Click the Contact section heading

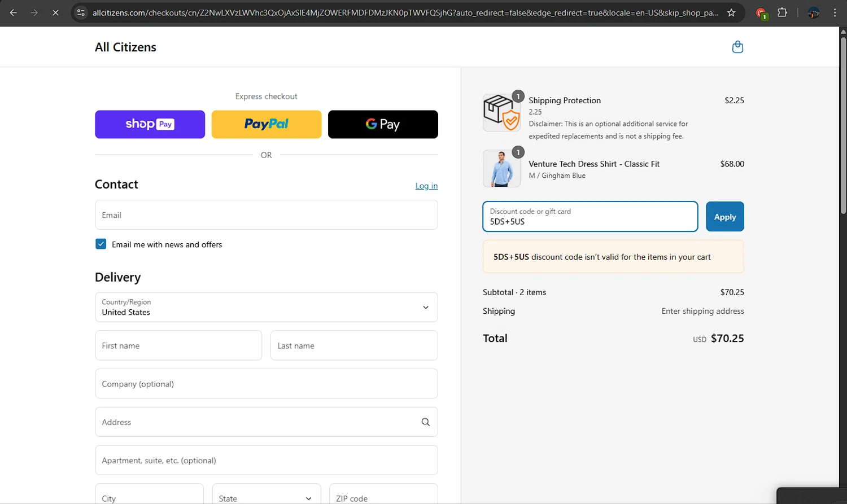[116, 184]
